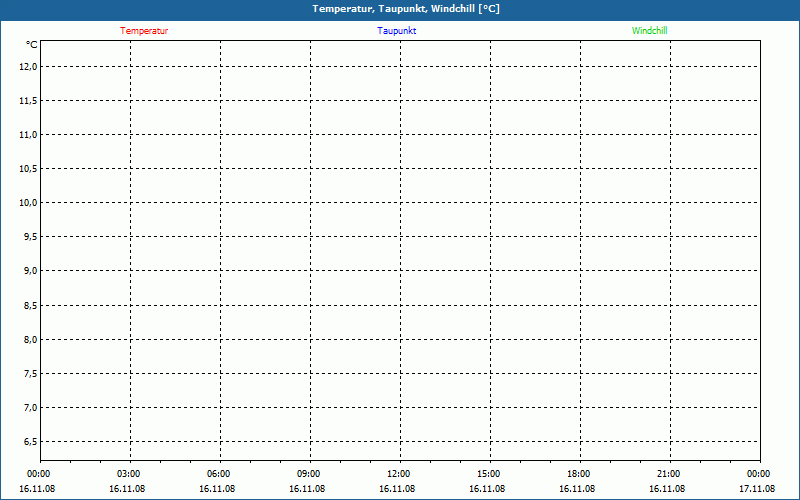
Task: Click the 06:00 time axis label
Action: tap(219, 474)
